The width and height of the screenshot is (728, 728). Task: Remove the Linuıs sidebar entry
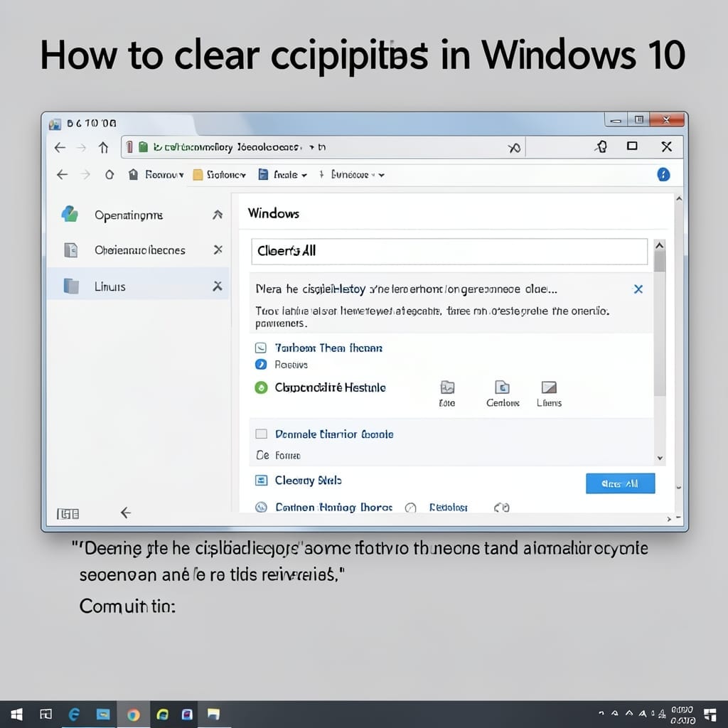point(218,286)
